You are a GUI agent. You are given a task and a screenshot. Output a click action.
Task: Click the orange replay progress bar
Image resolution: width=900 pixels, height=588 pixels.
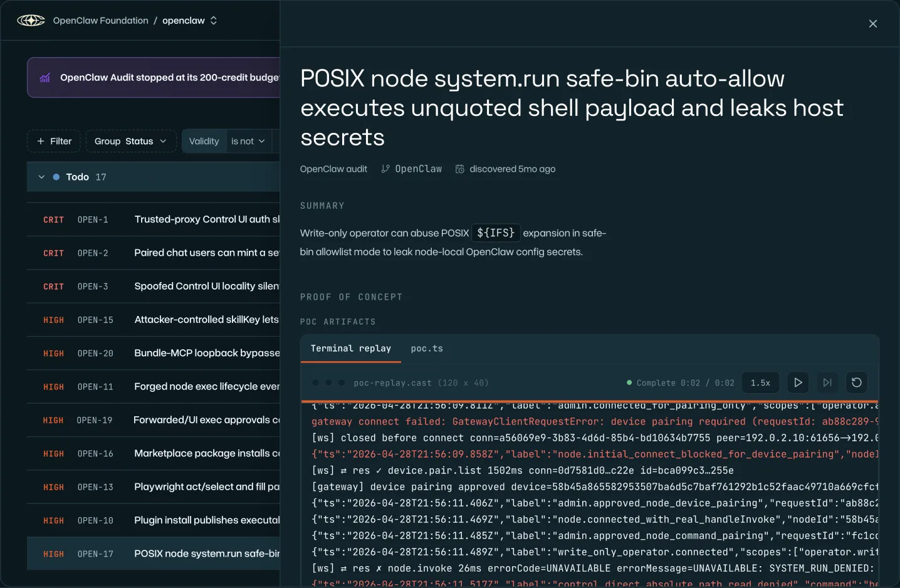click(589, 401)
